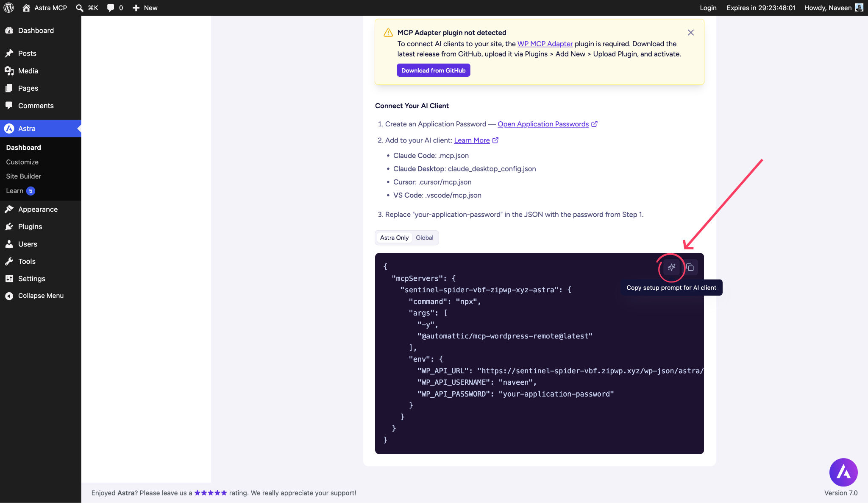Image resolution: width=868 pixels, height=503 pixels.
Task: Click the Download from GitHub button
Action: pos(433,70)
